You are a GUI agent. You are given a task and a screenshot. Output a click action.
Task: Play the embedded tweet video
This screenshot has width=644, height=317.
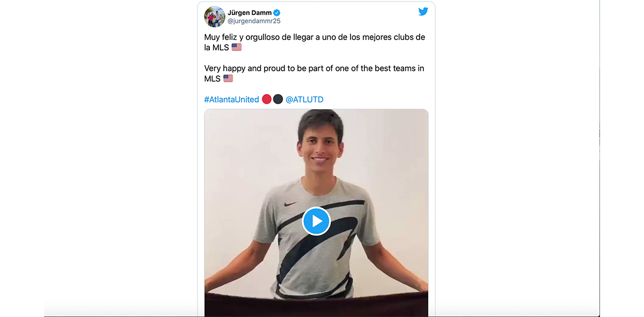click(x=316, y=221)
